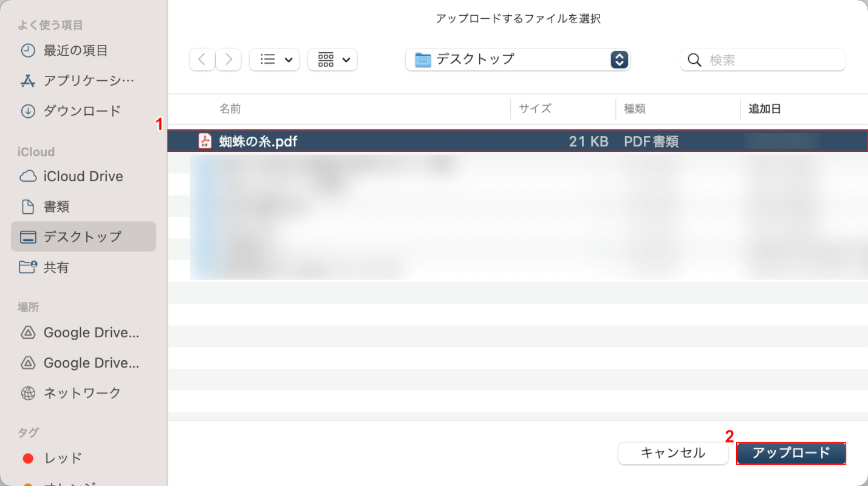Screen dimensions: 868x486
Task: Click the Applications A-shaped icon
Action: point(28,80)
